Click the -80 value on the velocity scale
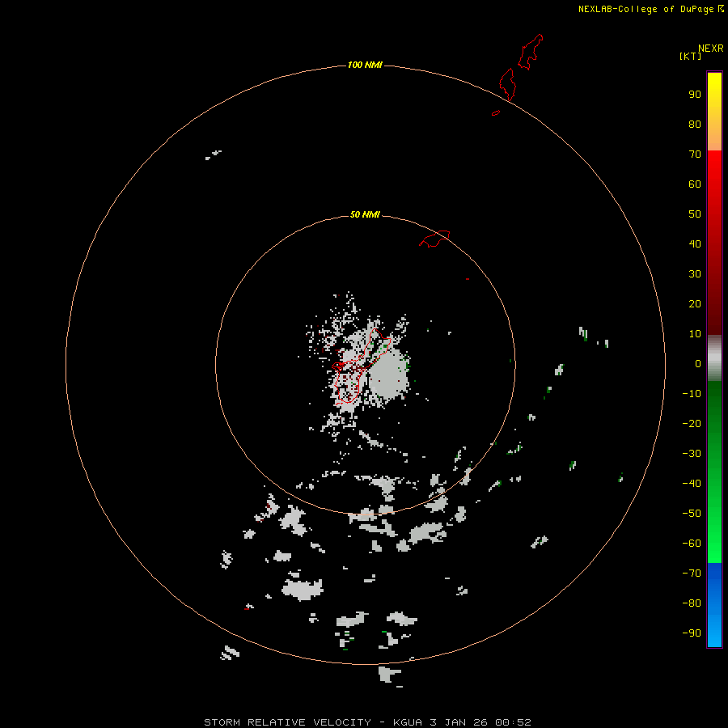Screen dimensions: 728x728 [692, 603]
